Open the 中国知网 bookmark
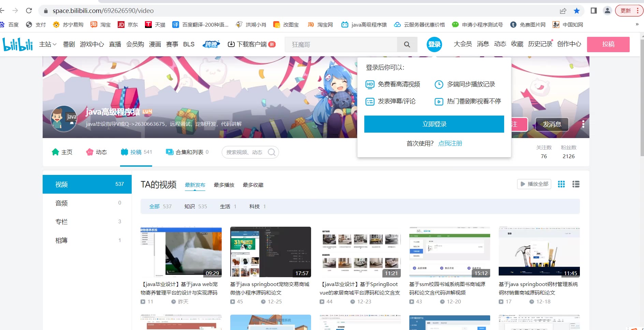Image resolution: width=644 pixels, height=330 pixels. (x=568, y=25)
